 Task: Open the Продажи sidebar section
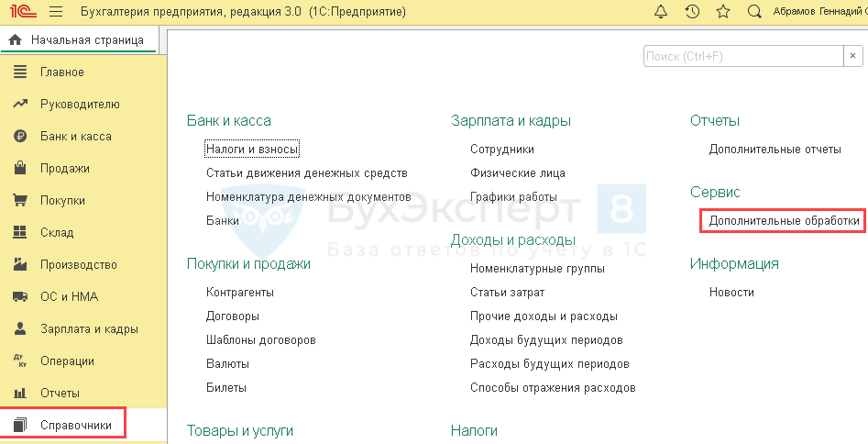[64, 169]
